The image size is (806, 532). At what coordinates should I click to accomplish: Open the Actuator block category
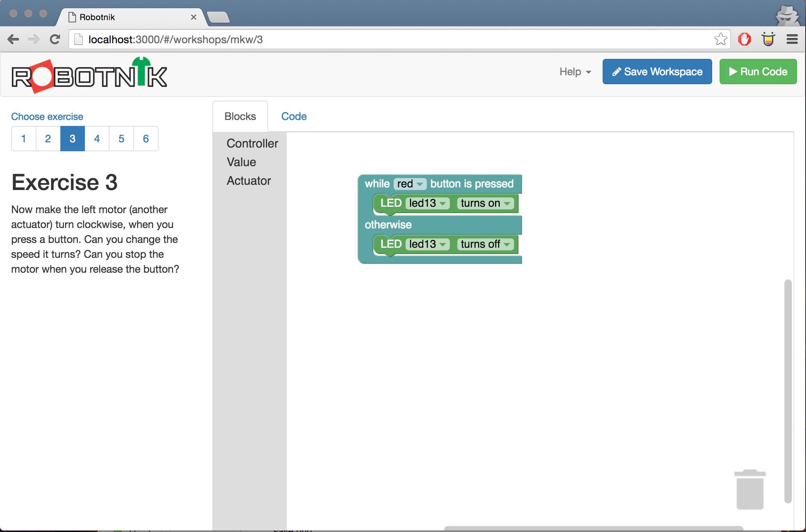(249, 181)
